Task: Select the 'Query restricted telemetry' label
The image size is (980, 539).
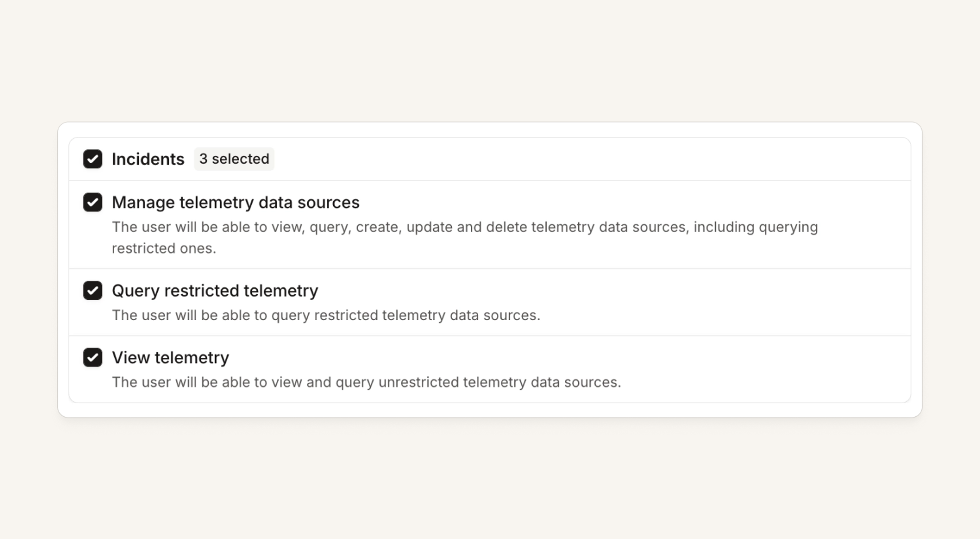Action: point(215,290)
